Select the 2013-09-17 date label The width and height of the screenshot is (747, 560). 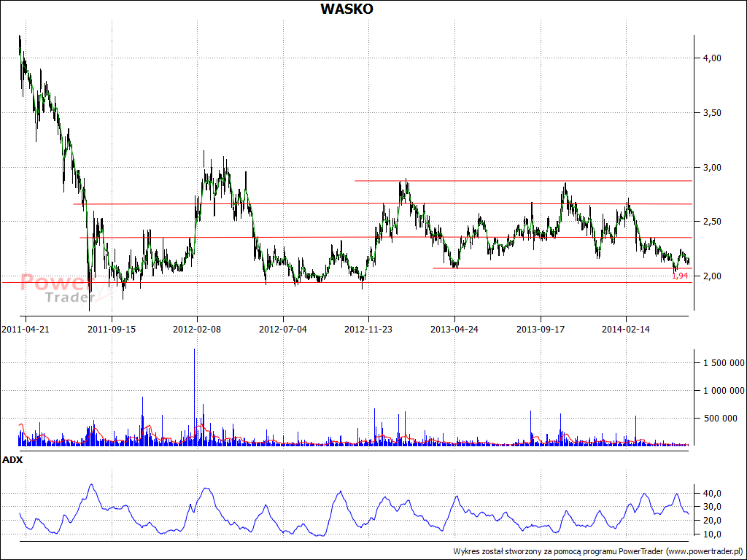click(x=541, y=329)
